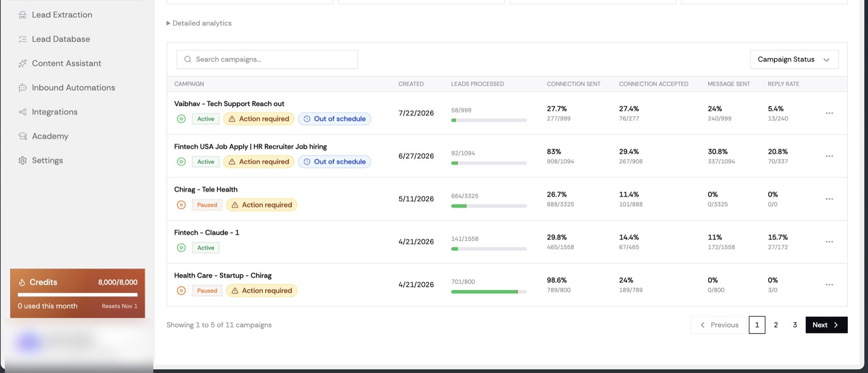Image resolution: width=868 pixels, height=373 pixels.
Task: Click Active status tag on Vaibhav campaign
Action: tap(206, 119)
